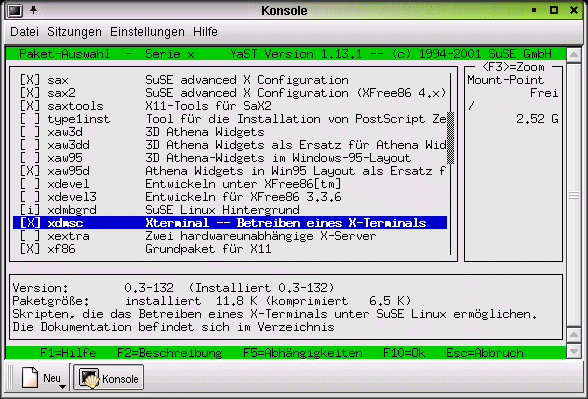Click F1=Hilfe in the bottom bar
This screenshot has width=588, height=399.
pyautogui.click(x=68, y=353)
